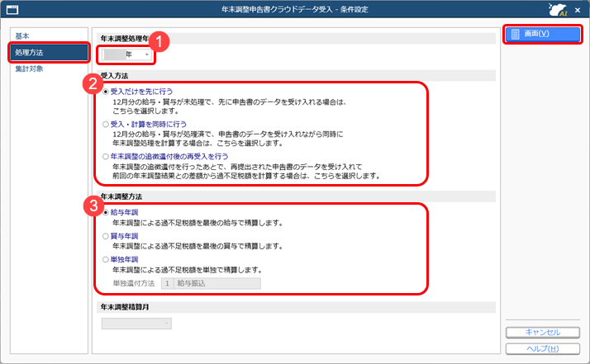Click the 年末調整方法 section header text
Viewport: 590px width, 364px height.
pos(121,196)
